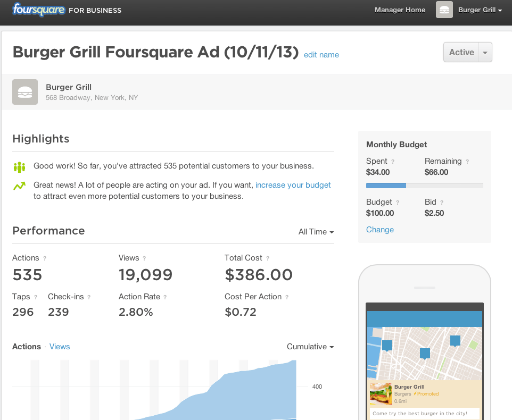Click the 239 check-ins value
This screenshot has height=420, width=512.
click(x=59, y=312)
